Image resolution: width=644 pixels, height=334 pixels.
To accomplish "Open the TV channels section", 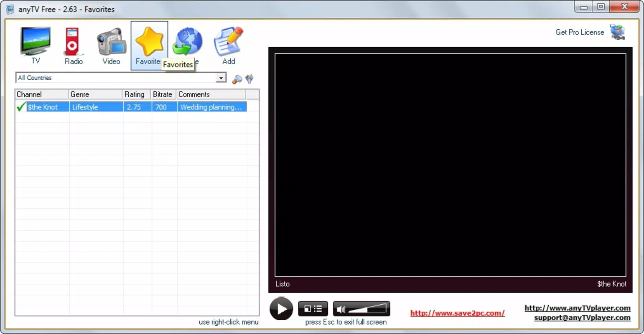I will point(36,45).
